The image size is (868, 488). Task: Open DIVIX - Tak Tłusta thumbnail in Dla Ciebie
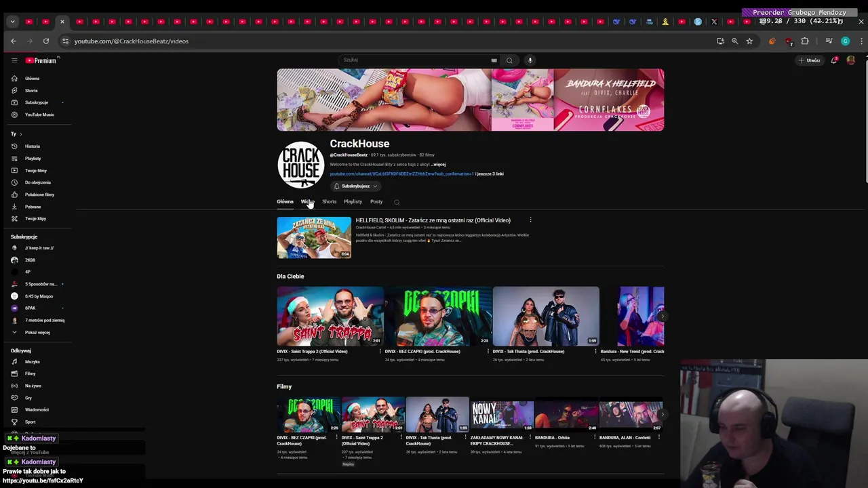(546, 317)
